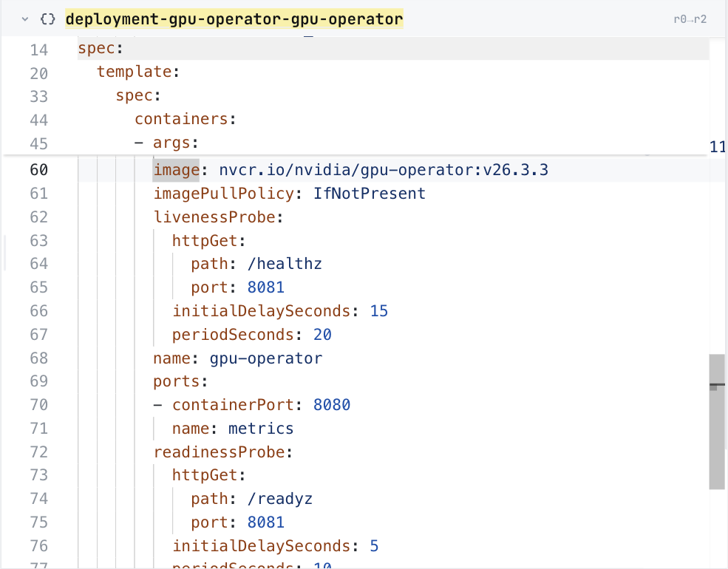The height and width of the screenshot is (569, 728).
Task: Click containerPort value 8080
Action: click(332, 405)
